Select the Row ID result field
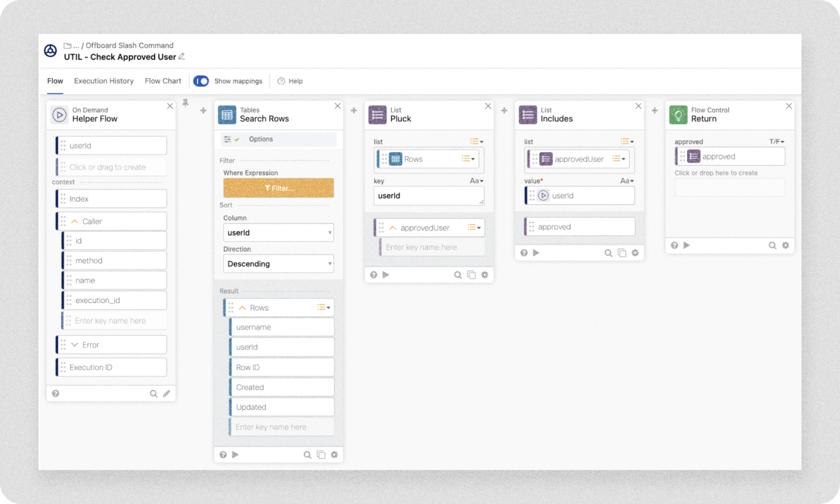The height and width of the screenshot is (504, 840). pyautogui.click(x=282, y=368)
